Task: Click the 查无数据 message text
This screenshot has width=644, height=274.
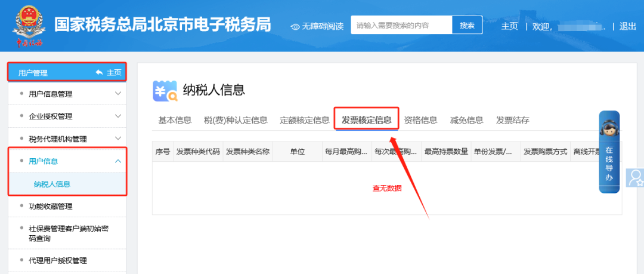Action: point(387,189)
